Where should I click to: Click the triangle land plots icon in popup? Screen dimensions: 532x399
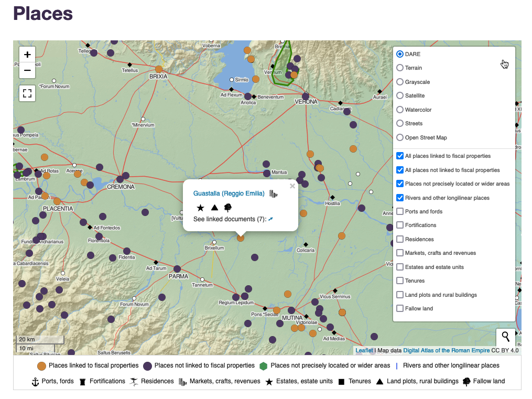click(x=214, y=208)
